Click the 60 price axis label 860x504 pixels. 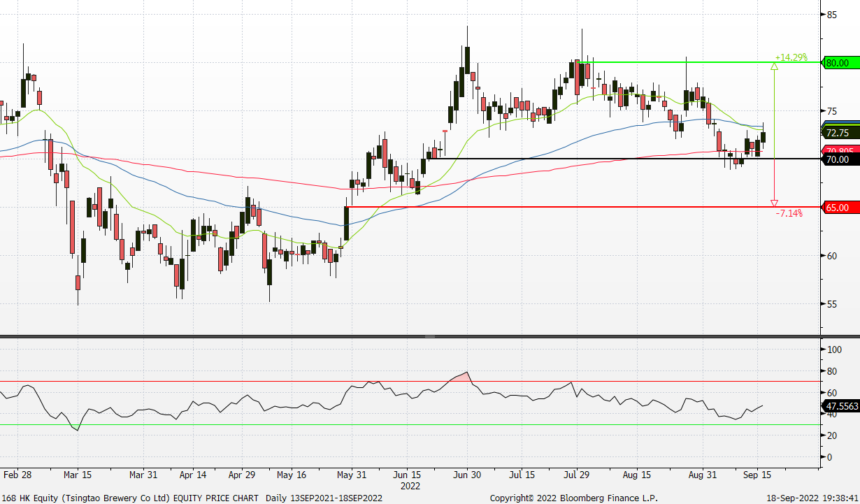click(832, 256)
